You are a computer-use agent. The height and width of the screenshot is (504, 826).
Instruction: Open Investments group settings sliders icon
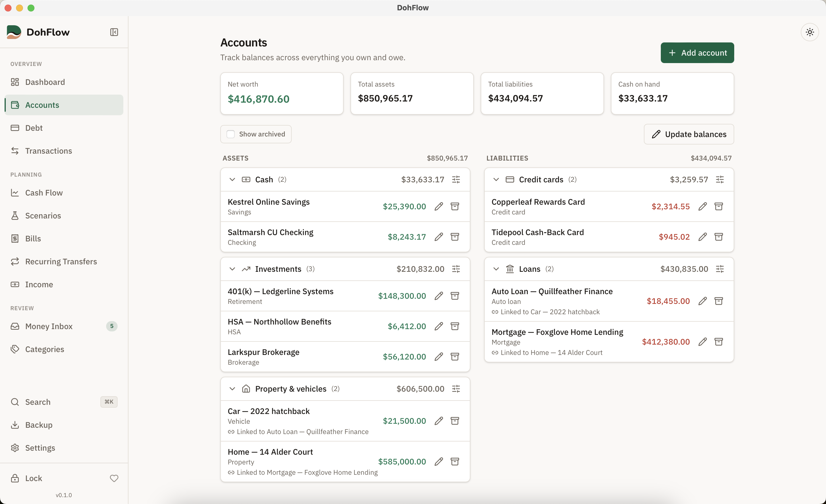point(456,269)
